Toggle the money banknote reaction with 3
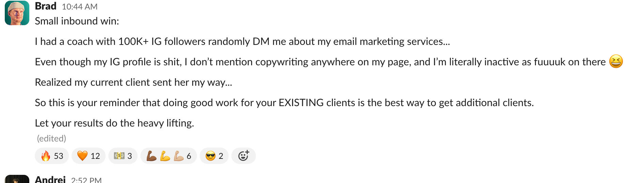Image resolution: width=644 pixels, height=183 pixels. 123,156
